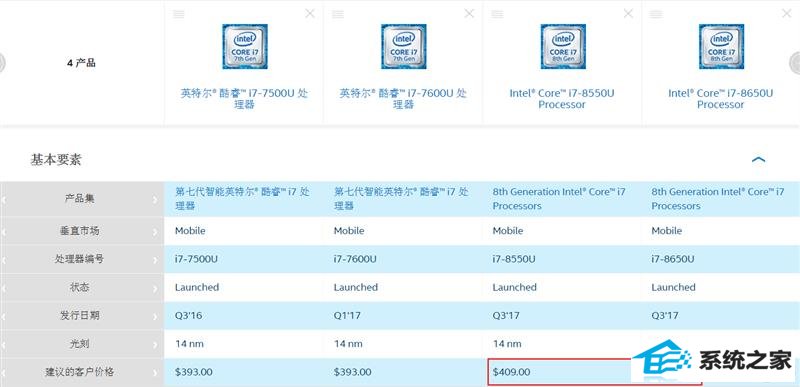
Task: Collapse the 基本要素 section with chevron
Action: pyautogui.click(x=758, y=160)
